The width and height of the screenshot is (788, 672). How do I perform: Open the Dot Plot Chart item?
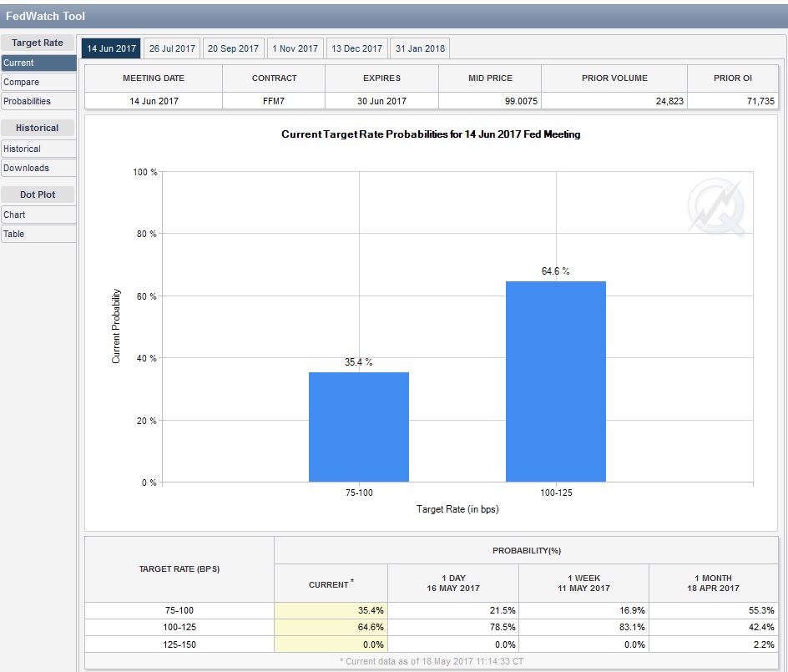pos(38,215)
